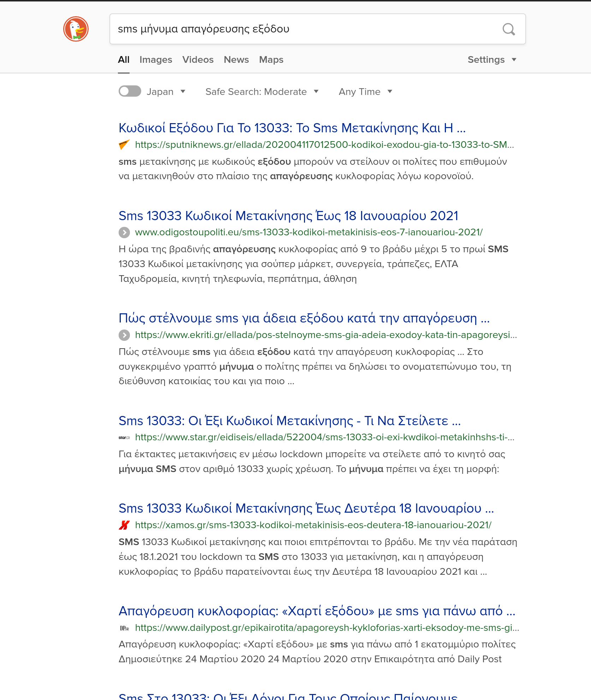Click snippet starting 'Η ώρα της βραδινής απαγόρευσης'
The height and width of the screenshot is (700, 591).
314,264
